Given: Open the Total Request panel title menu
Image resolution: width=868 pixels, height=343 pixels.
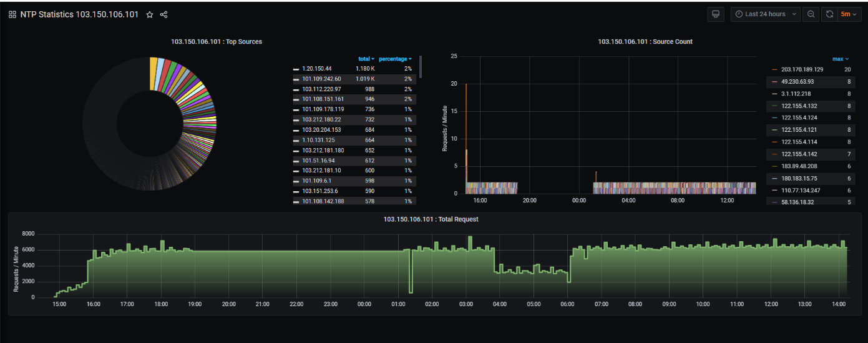Looking at the screenshot, I should [x=431, y=220].
